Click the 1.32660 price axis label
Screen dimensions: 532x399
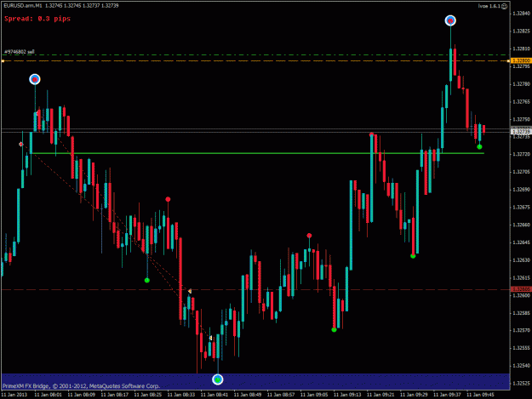tap(522, 225)
